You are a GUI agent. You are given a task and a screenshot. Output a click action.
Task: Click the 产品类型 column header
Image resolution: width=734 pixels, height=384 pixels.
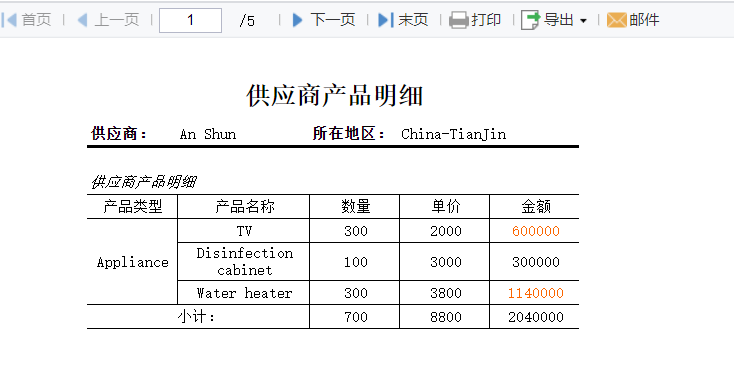coord(132,207)
